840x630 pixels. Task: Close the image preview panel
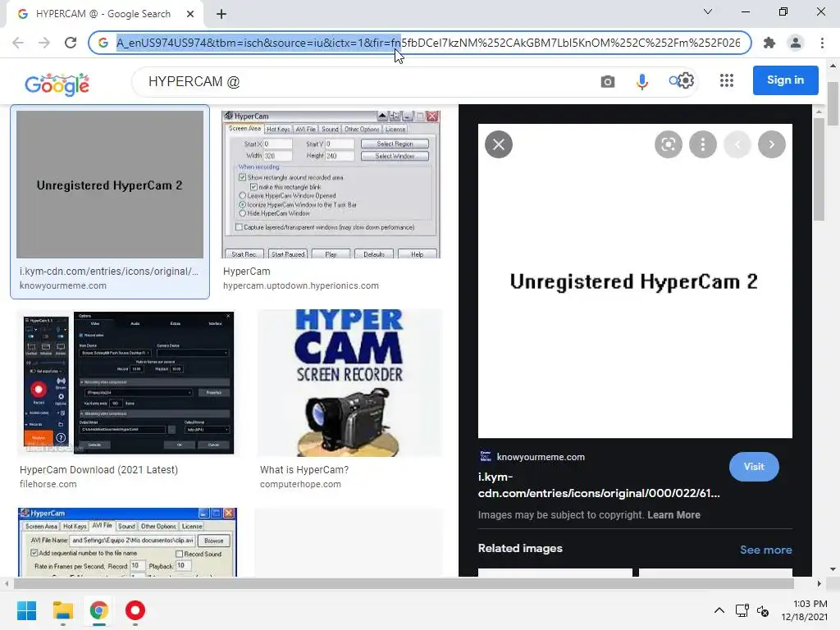pyautogui.click(x=499, y=144)
